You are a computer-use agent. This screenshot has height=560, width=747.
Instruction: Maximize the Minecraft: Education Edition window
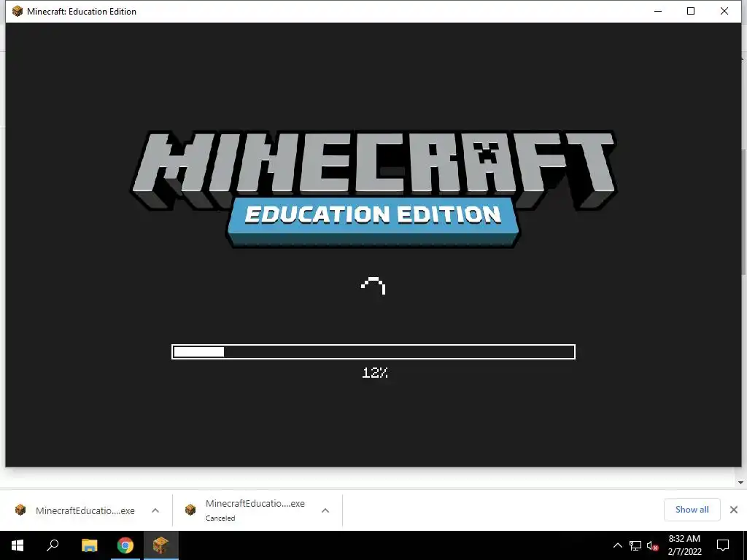[691, 11]
